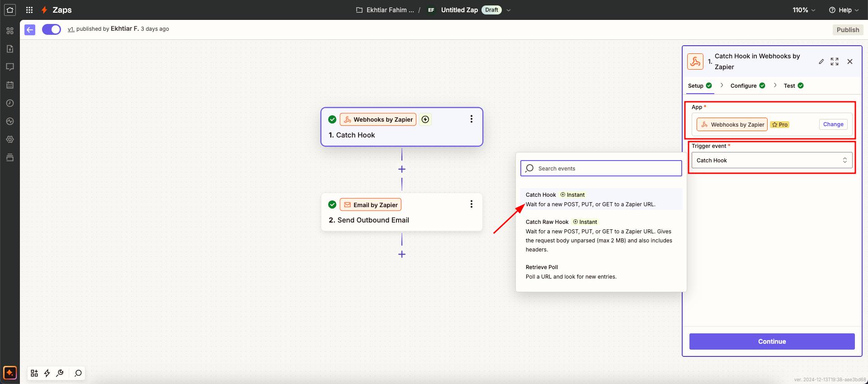This screenshot has width=868, height=384.
Task: Expand the Untitled Zap title chevron
Action: (x=509, y=10)
